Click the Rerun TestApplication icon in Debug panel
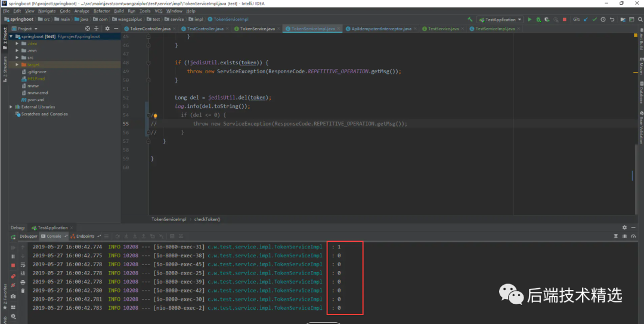 click(x=13, y=236)
